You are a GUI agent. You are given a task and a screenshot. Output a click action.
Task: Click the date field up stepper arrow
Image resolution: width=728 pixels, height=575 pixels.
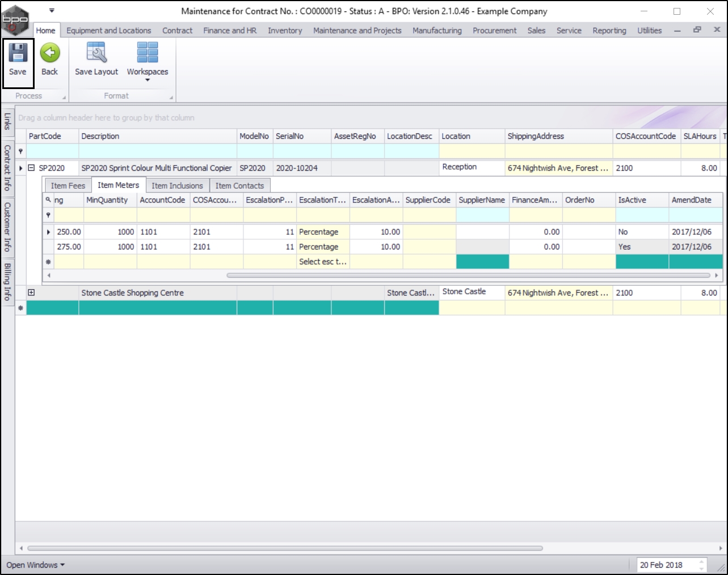(702, 562)
